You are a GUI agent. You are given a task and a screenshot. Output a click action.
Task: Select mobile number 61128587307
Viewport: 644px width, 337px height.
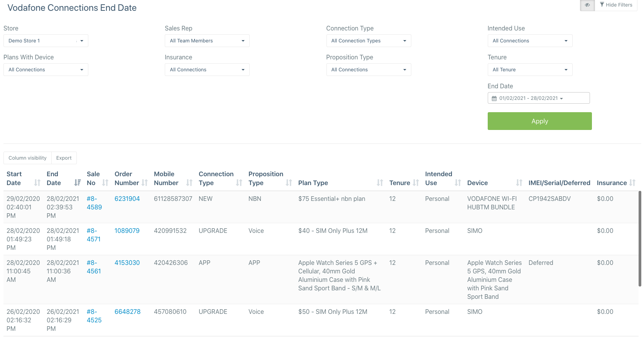173,199
